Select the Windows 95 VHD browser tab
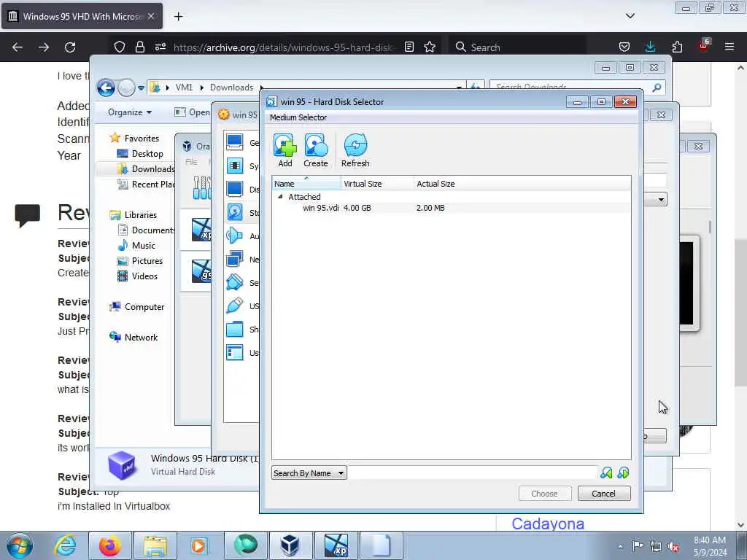The width and height of the screenshot is (747, 560). [82, 16]
